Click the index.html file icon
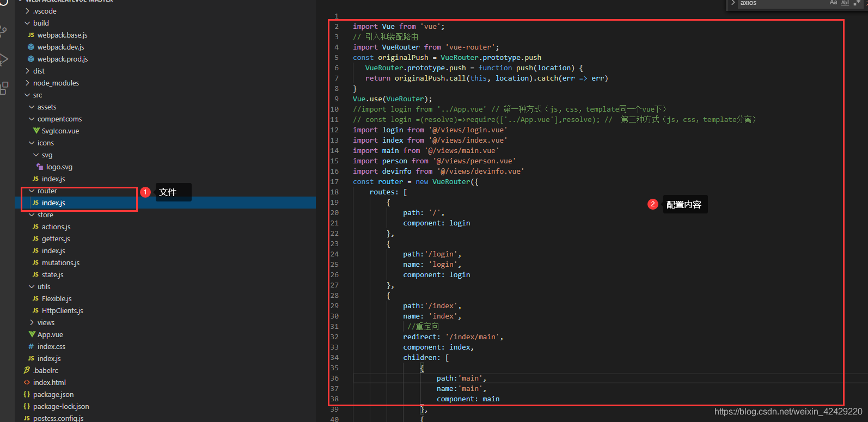 (27, 382)
